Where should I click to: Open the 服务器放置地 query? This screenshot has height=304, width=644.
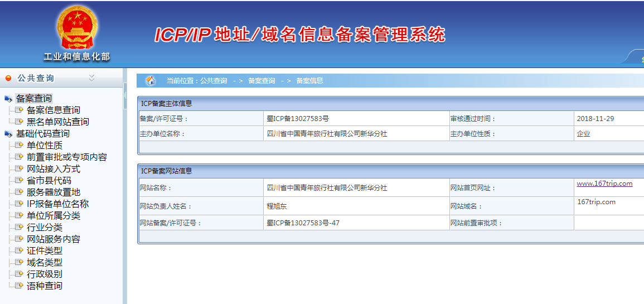tap(54, 192)
